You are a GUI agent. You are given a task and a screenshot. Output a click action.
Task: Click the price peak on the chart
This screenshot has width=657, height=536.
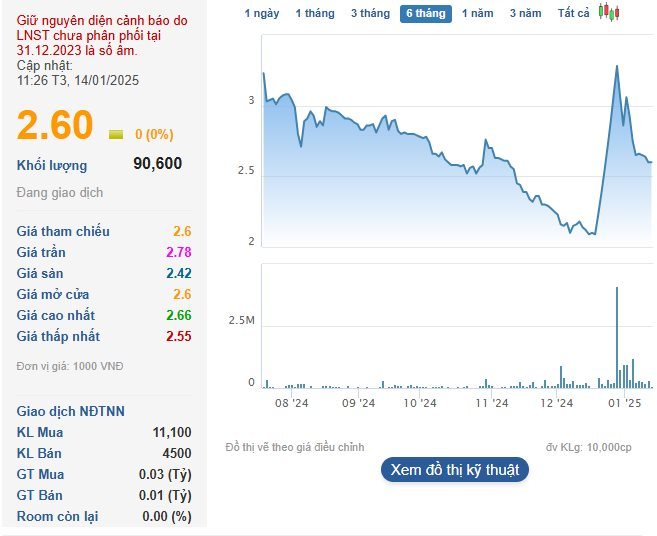click(x=617, y=66)
